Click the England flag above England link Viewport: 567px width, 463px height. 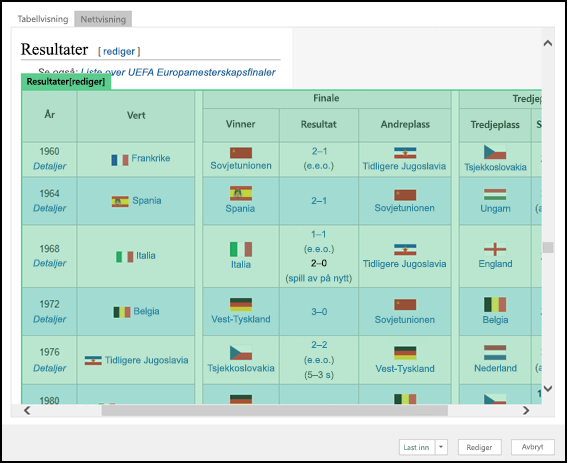pos(495,249)
